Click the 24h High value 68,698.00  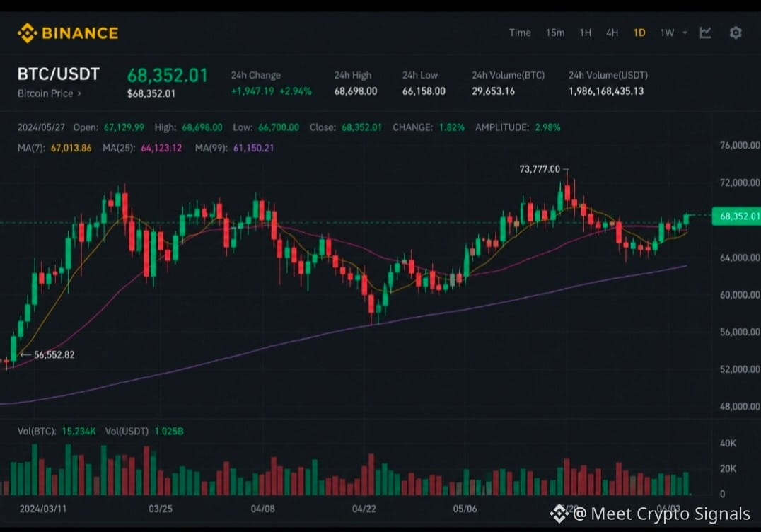[355, 91]
